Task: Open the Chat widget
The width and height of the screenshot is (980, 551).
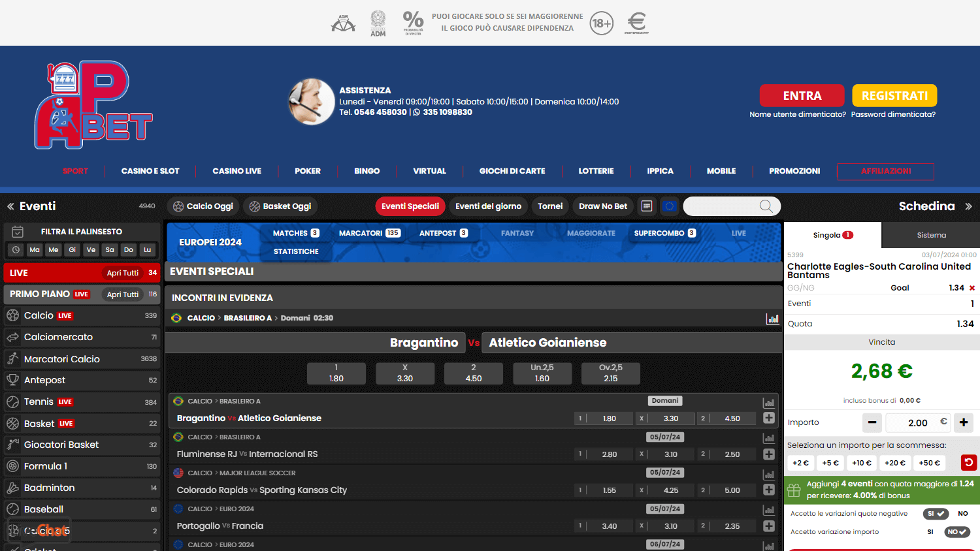Action: (x=40, y=530)
